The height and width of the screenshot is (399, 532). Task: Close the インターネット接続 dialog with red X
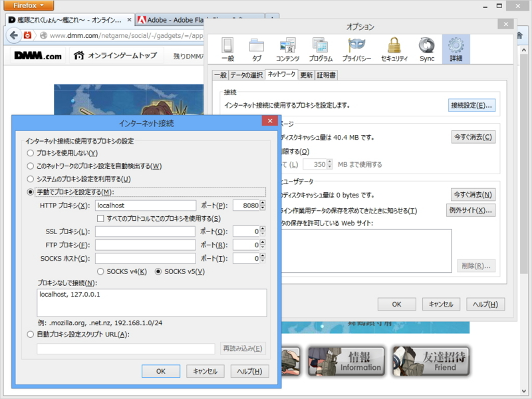coord(270,121)
